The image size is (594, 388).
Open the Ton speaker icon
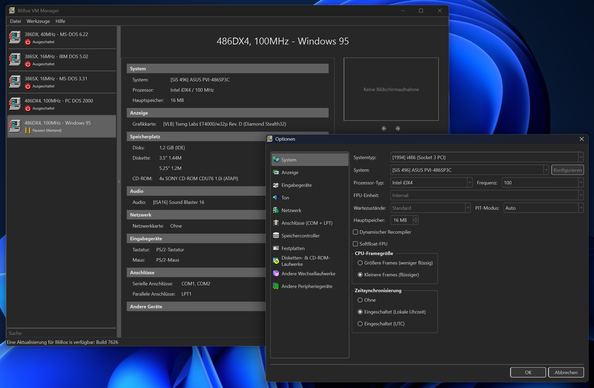click(x=276, y=197)
